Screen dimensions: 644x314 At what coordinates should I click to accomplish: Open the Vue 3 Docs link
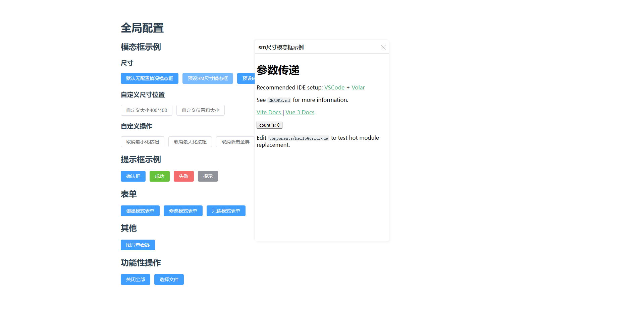300,112
